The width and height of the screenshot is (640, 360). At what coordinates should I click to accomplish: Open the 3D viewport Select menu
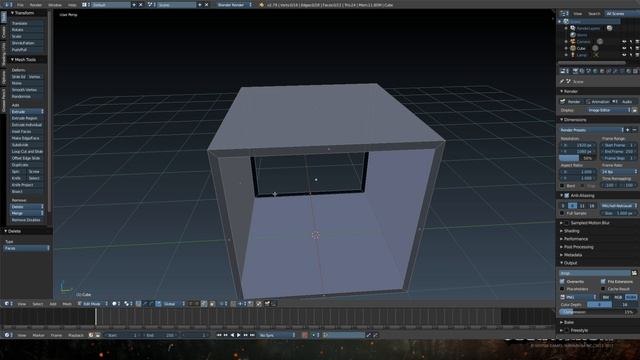(x=38, y=304)
